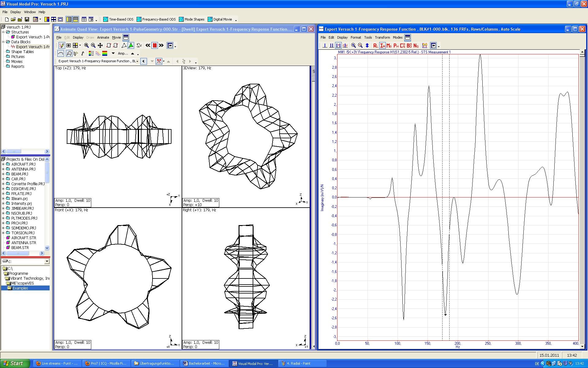
Task: Open the Transform menu in the FRF window
Action: point(383,37)
